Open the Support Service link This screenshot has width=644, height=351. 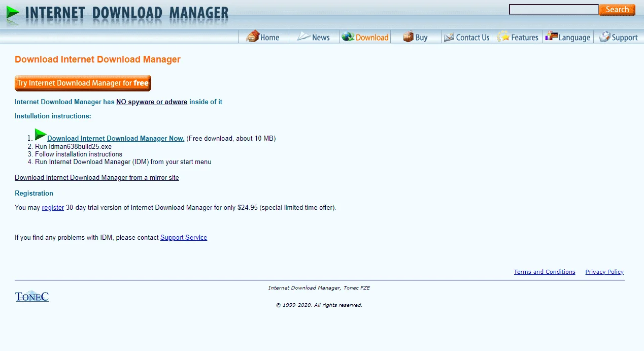[184, 238]
